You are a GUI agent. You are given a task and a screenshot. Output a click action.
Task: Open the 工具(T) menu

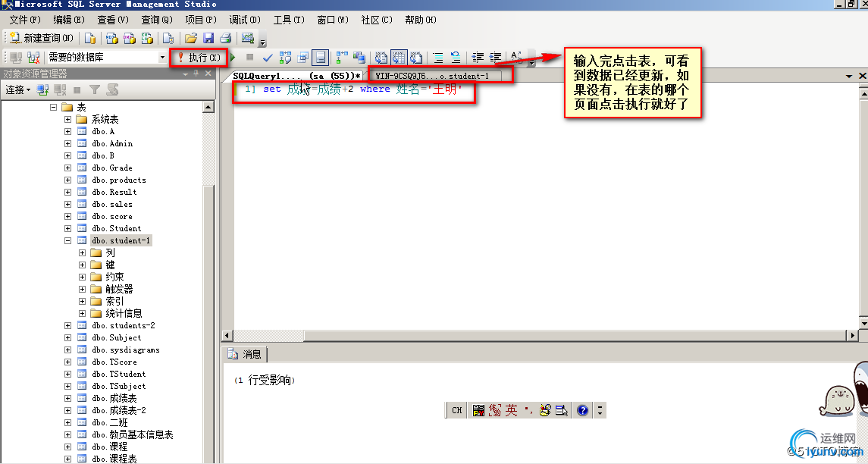[x=289, y=20]
